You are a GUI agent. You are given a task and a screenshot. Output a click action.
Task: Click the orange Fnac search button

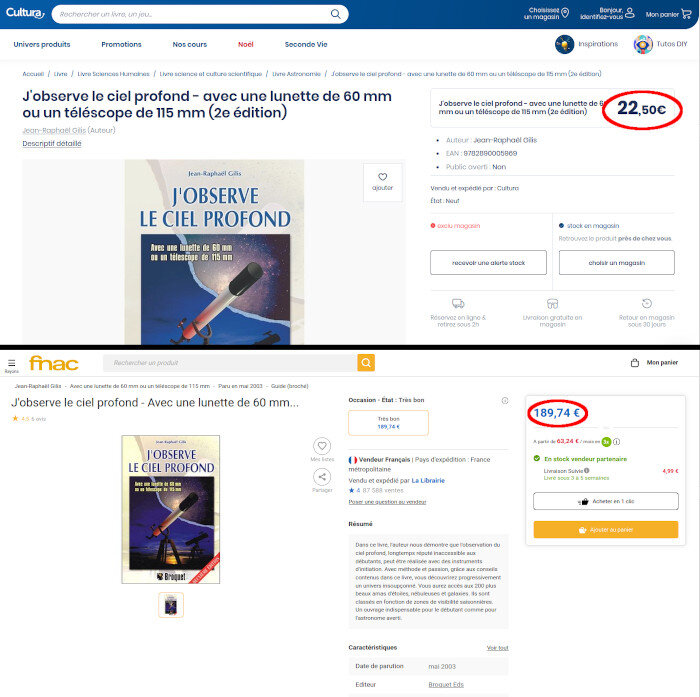[366, 363]
